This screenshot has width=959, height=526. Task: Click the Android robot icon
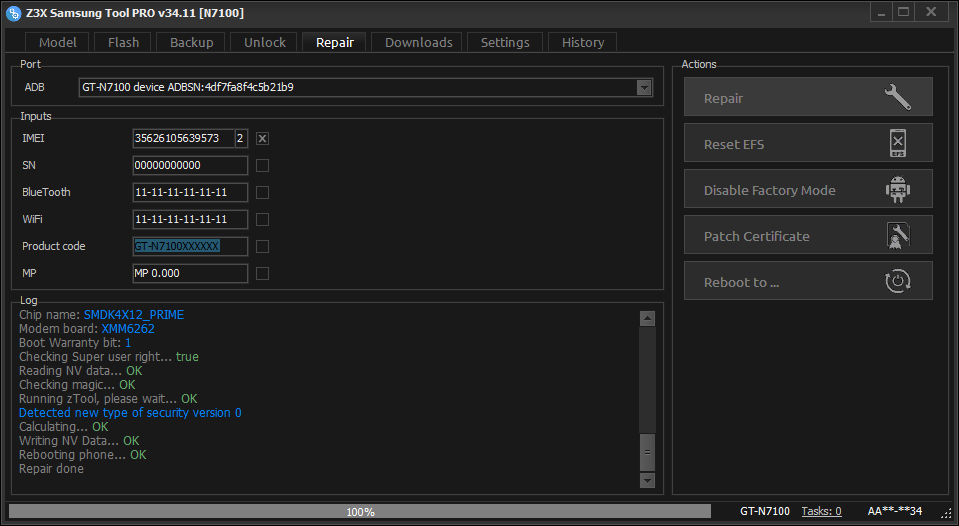pos(897,189)
